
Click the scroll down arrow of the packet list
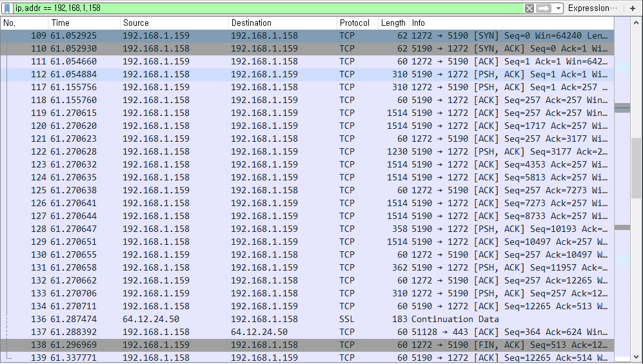click(637, 357)
